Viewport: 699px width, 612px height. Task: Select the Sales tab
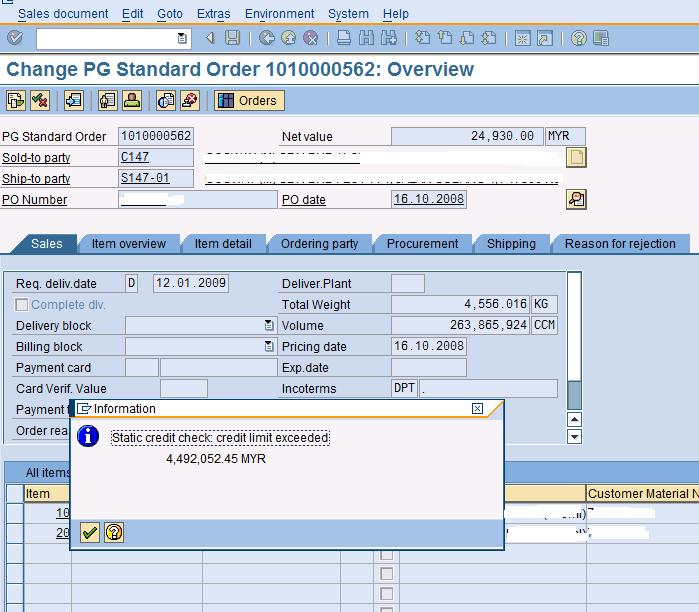point(46,244)
